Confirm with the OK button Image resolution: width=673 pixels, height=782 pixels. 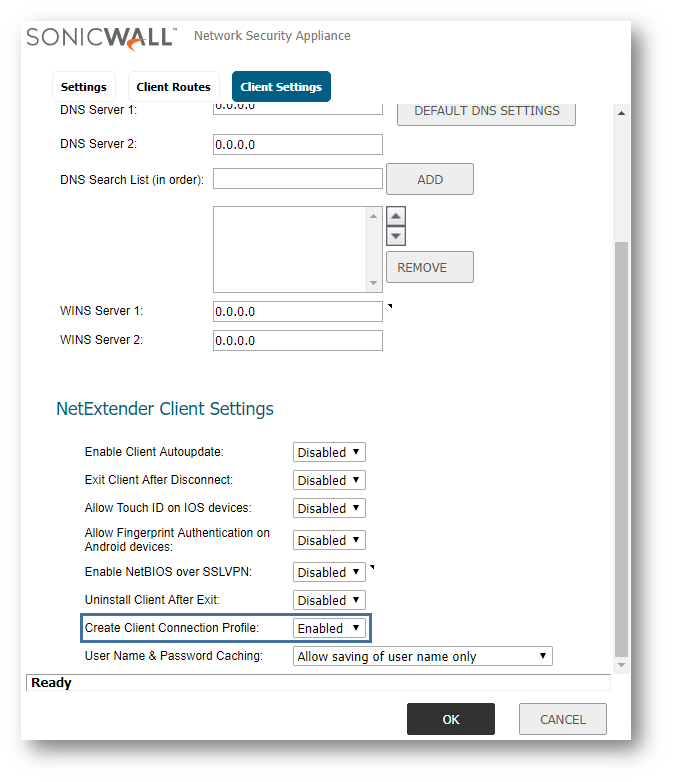point(450,719)
